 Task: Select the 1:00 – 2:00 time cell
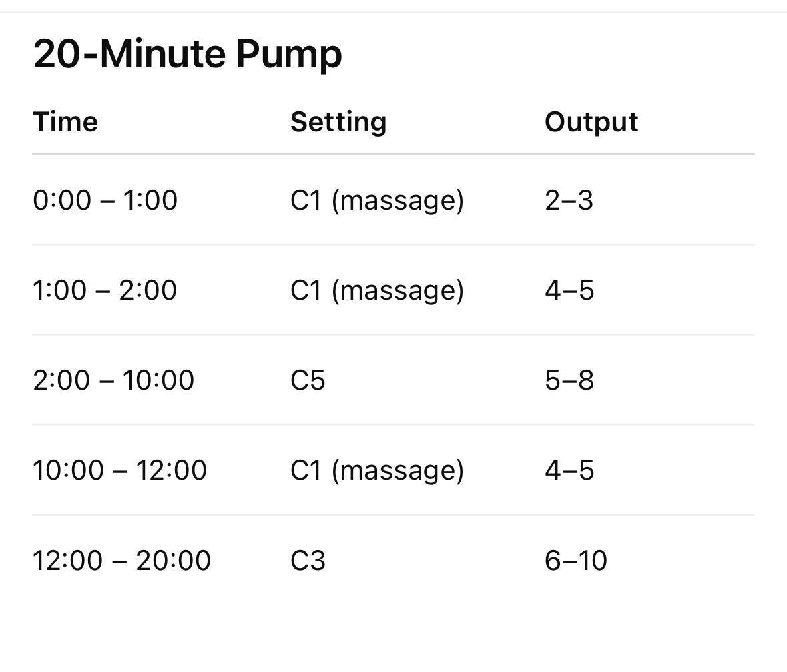[105, 290]
